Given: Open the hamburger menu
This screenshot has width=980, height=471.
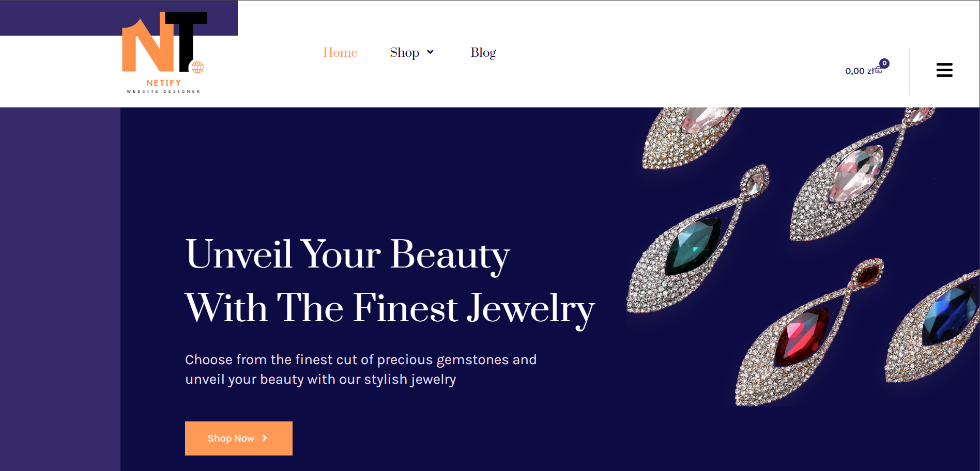Looking at the screenshot, I should tap(944, 70).
